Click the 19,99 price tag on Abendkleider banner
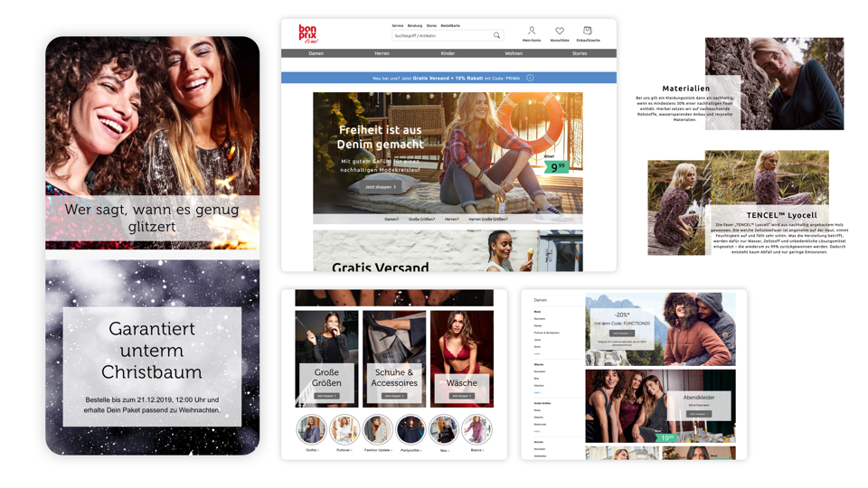This screenshot has height=488, width=868. (x=667, y=437)
